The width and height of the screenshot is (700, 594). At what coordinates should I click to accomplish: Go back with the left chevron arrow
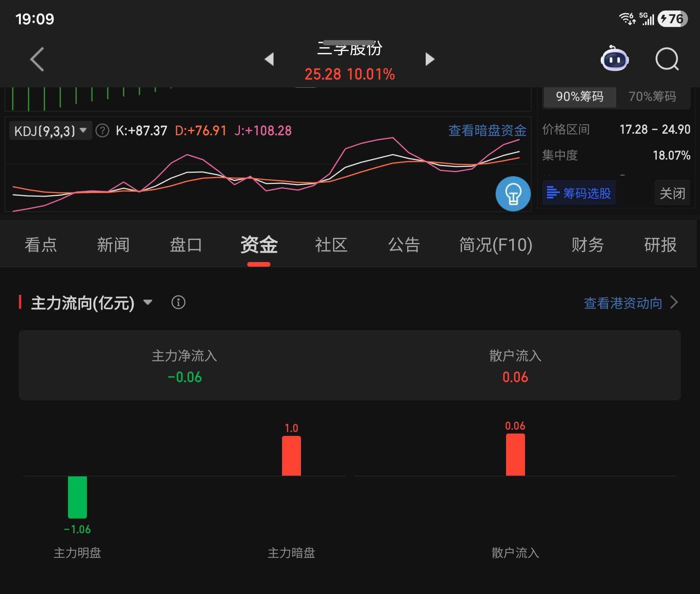(x=37, y=59)
